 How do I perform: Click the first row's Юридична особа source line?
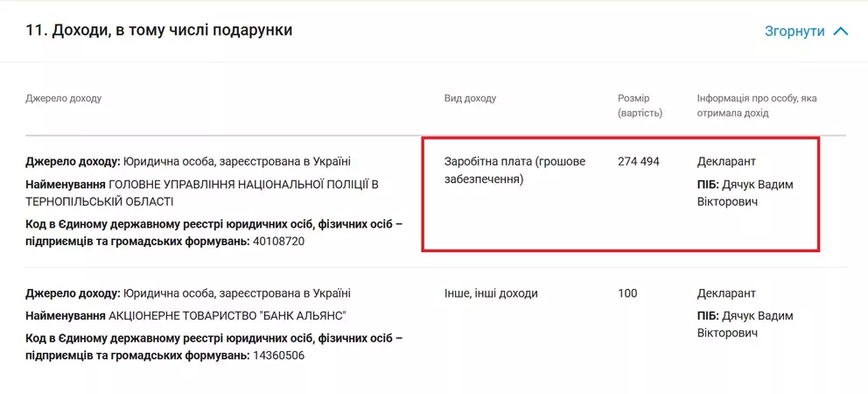(x=188, y=161)
